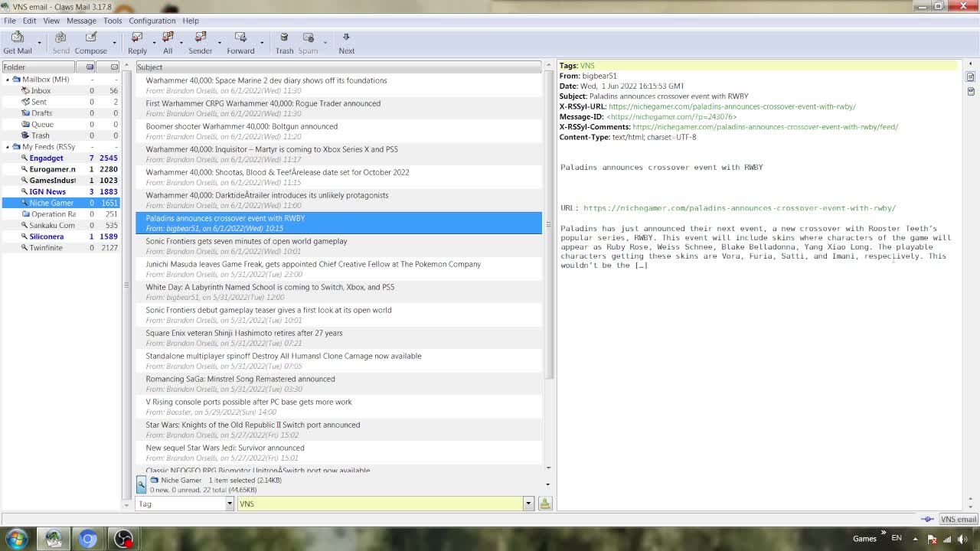Click the Reply toolbar icon

137,37
